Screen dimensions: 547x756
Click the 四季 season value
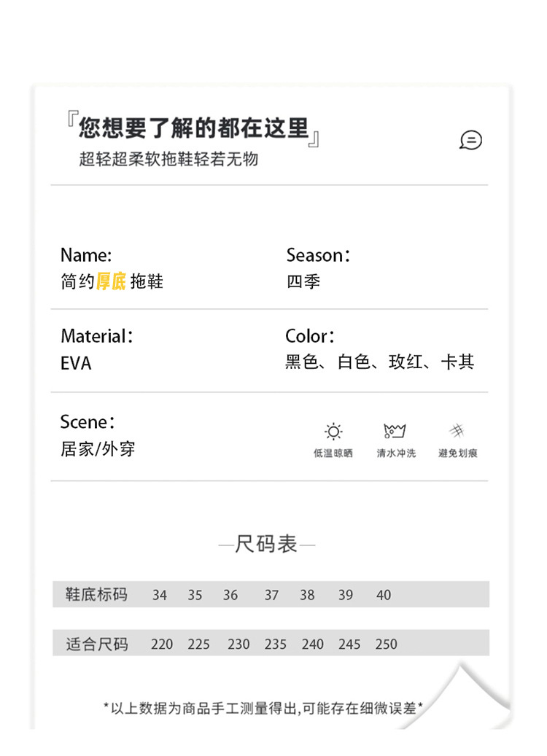tap(303, 281)
